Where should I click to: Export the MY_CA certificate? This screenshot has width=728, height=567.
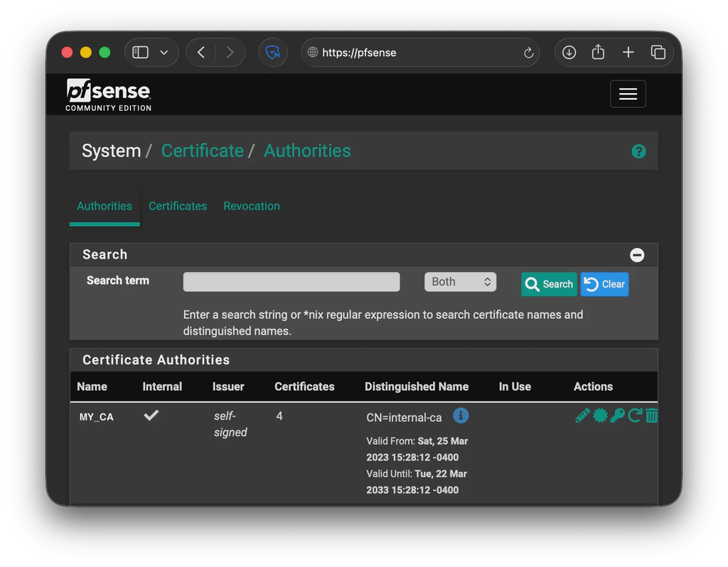coord(601,416)
